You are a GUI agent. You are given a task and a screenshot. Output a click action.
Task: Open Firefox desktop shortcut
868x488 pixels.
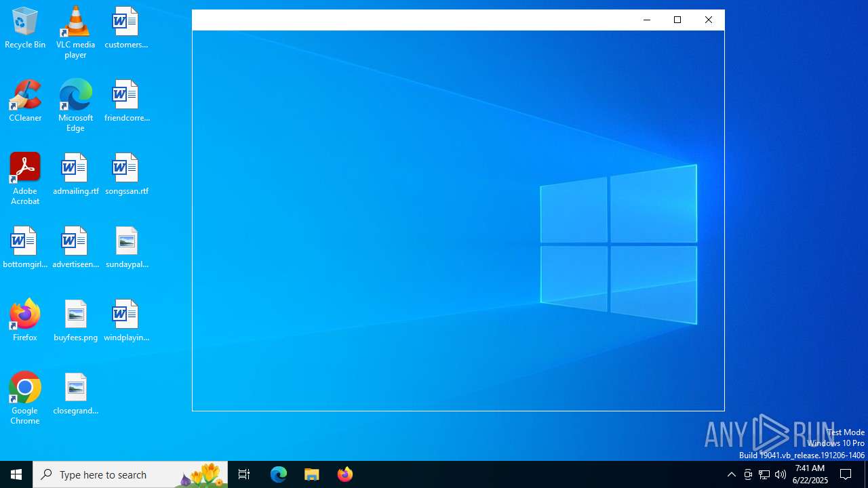point(25,321)
